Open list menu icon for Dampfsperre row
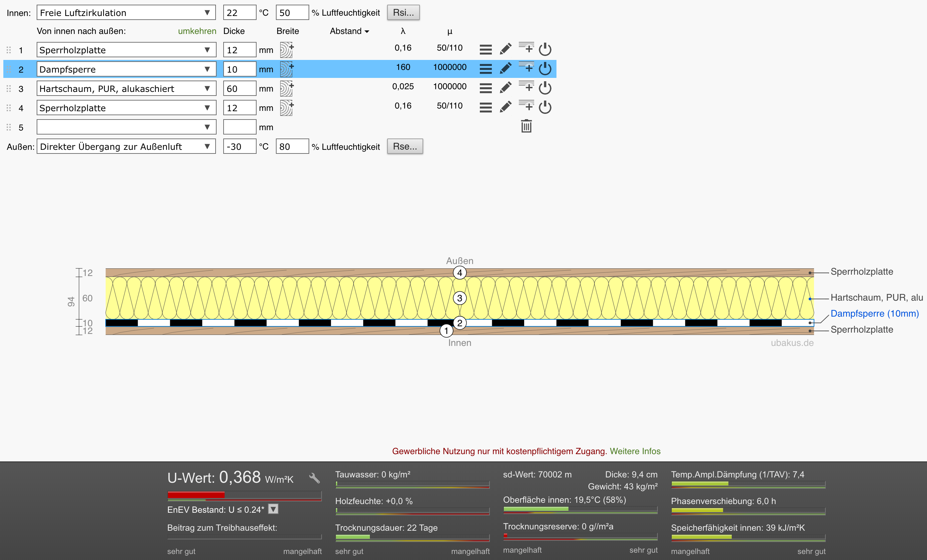927x560 pixels. pyautogui.click(x=486, y=69)
